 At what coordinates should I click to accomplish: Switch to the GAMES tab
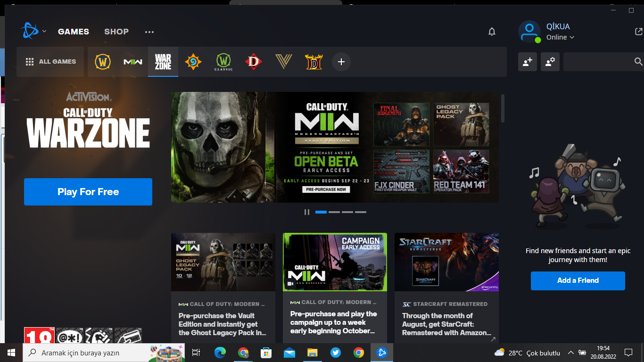74,32
